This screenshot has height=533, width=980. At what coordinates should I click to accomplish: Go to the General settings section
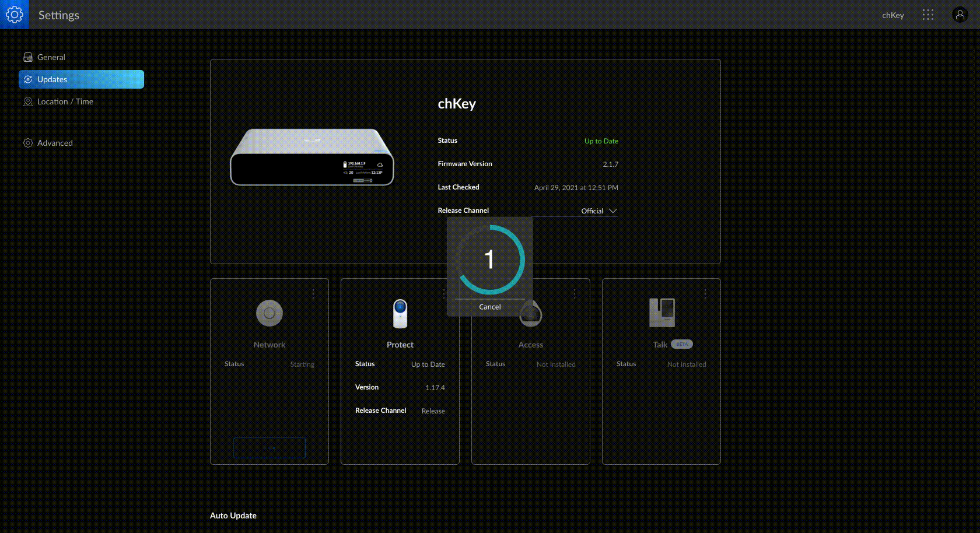coord(51,57)
